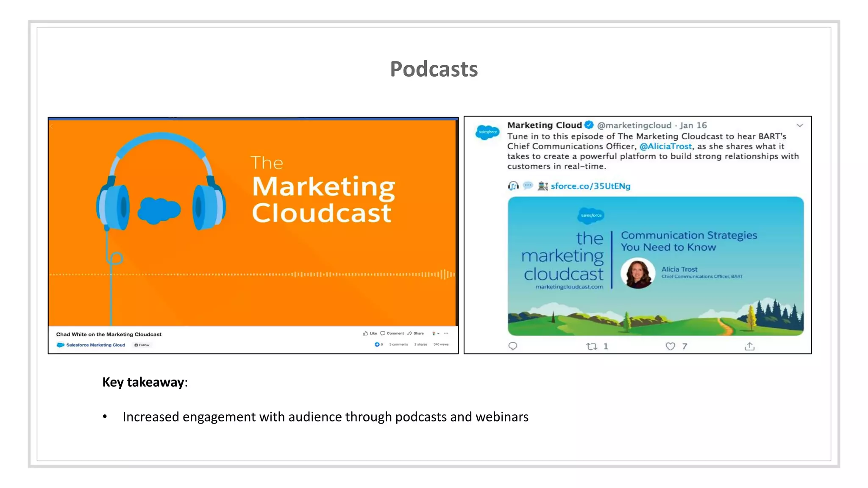Expand the tweet options chevron

tap(799, 125)
